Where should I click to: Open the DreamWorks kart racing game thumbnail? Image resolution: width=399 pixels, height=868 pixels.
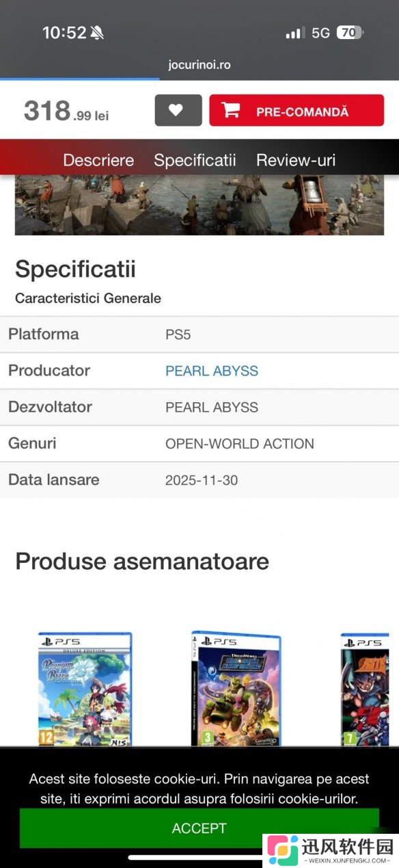236,689
